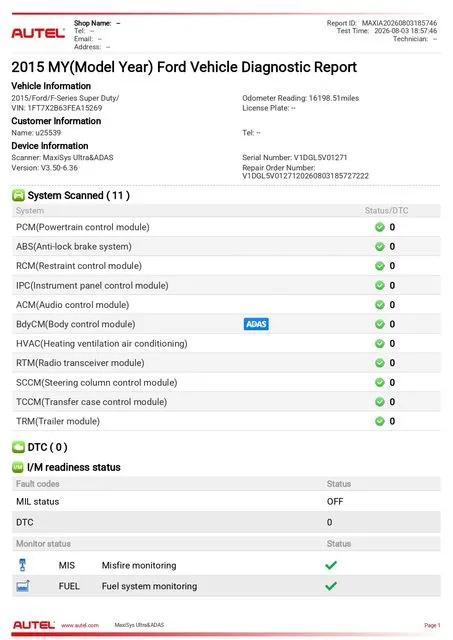The width and height of the screenshot is (453, 640).
Task: Click the VIN number text
Action: click(x=64, y=108)
